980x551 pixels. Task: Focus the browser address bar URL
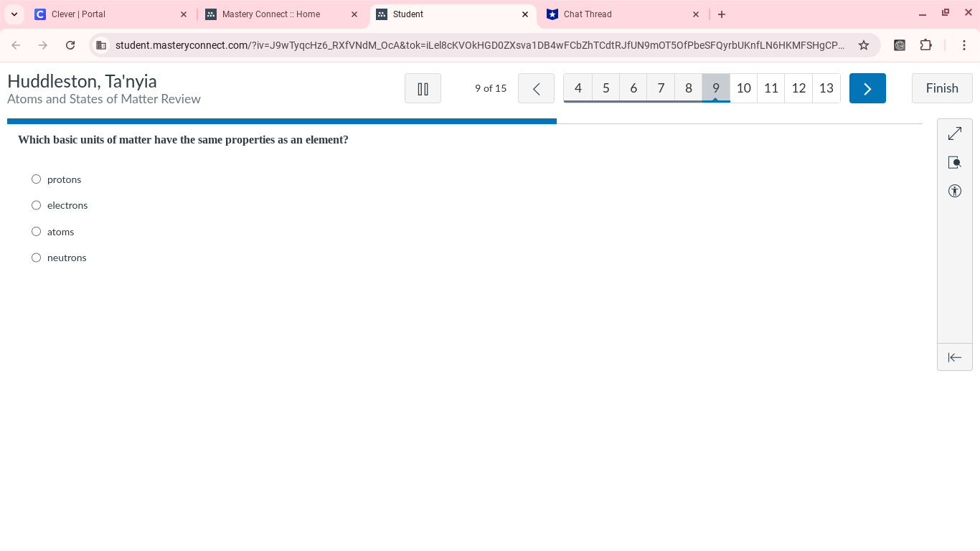tap(479, 45)
